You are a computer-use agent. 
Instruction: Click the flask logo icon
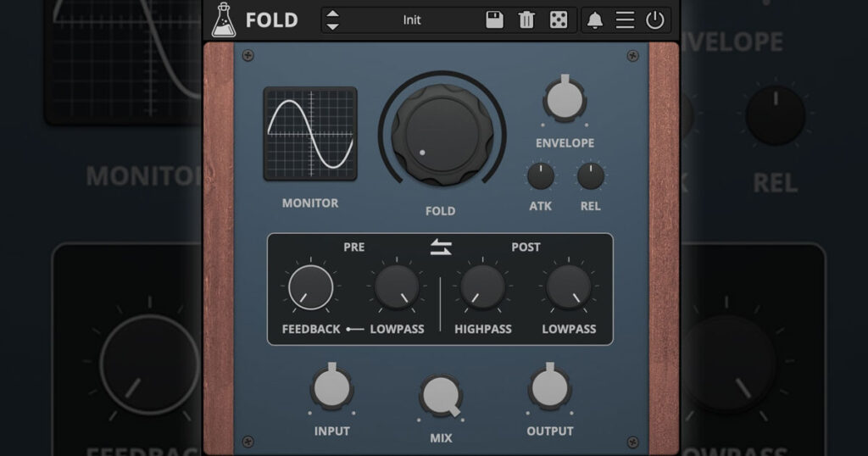pos(224,19)
